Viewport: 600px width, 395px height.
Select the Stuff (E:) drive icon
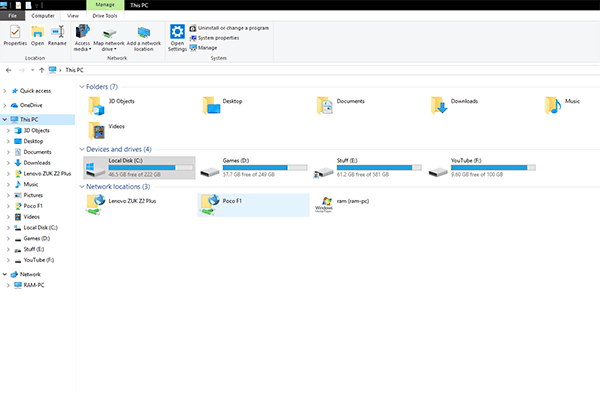324,173
